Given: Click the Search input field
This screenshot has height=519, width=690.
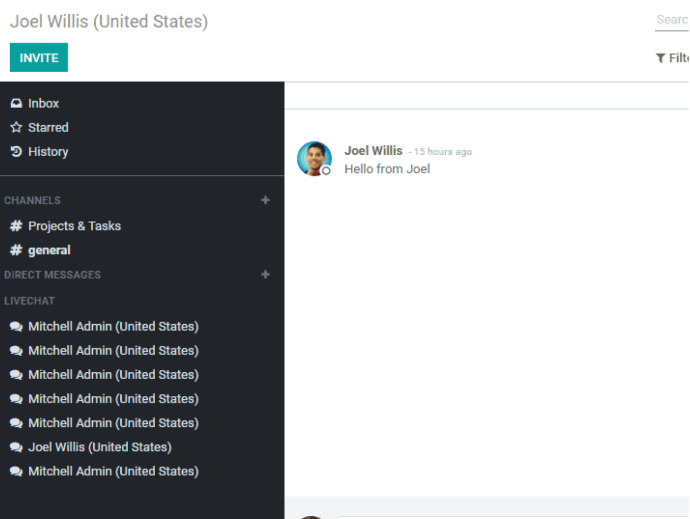Looking at the screenshot, I should pyautogui.click(x=672, y=20).
